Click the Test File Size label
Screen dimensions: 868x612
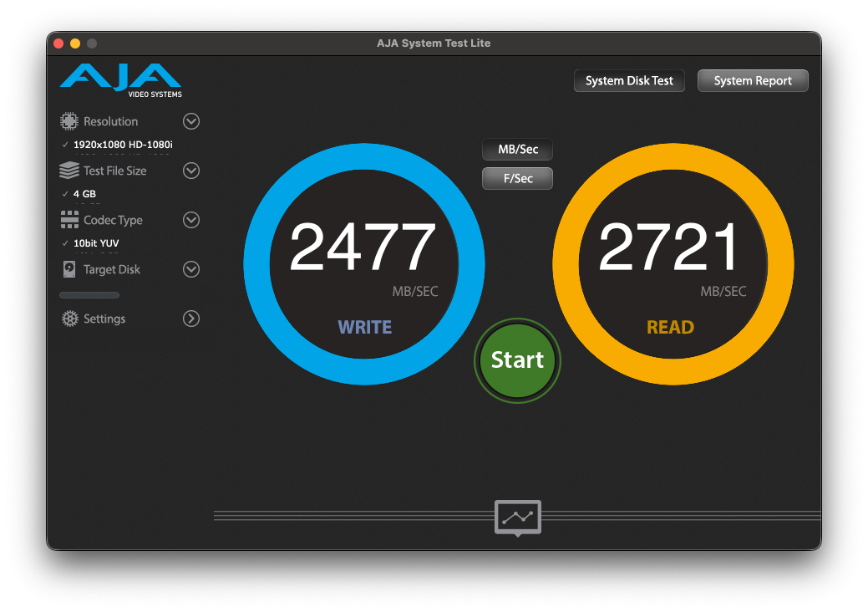click(115, 171)
